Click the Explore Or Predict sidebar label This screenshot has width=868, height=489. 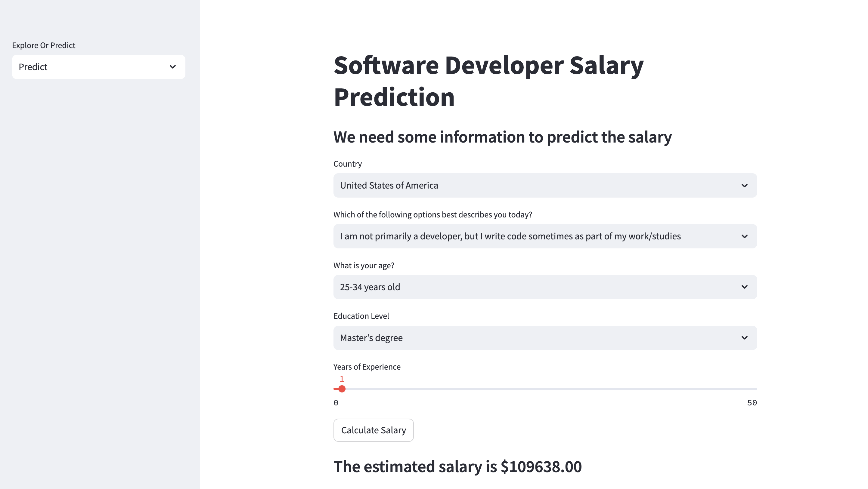coord(44,45)
